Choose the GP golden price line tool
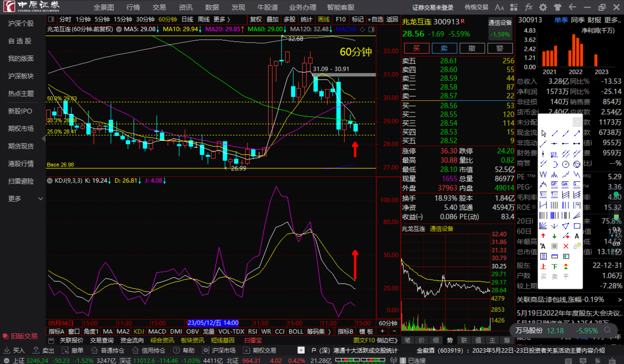624x364 pixels. click(554, 184)
